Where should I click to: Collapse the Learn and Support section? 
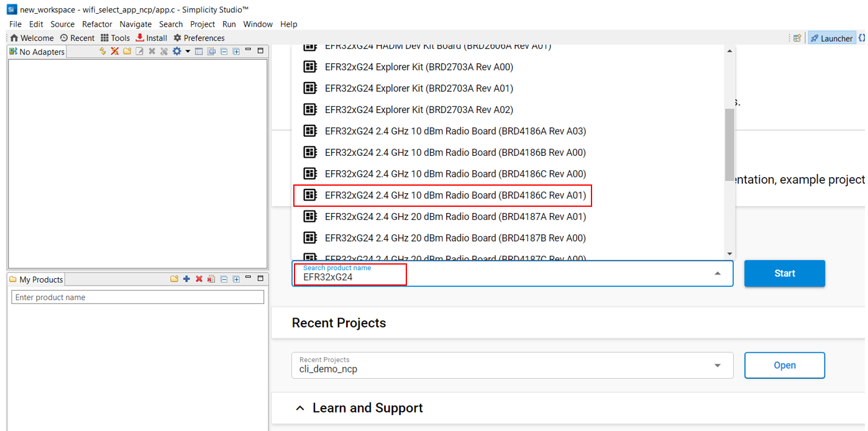tap(300, 408)
